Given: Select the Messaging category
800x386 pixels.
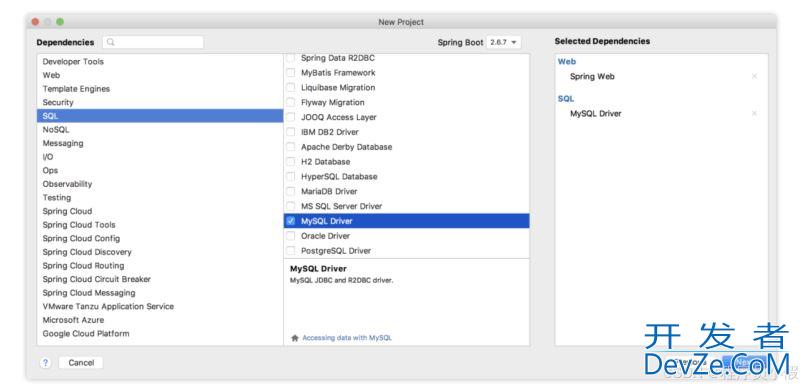Looking at the screenshot, I should 160,143.
